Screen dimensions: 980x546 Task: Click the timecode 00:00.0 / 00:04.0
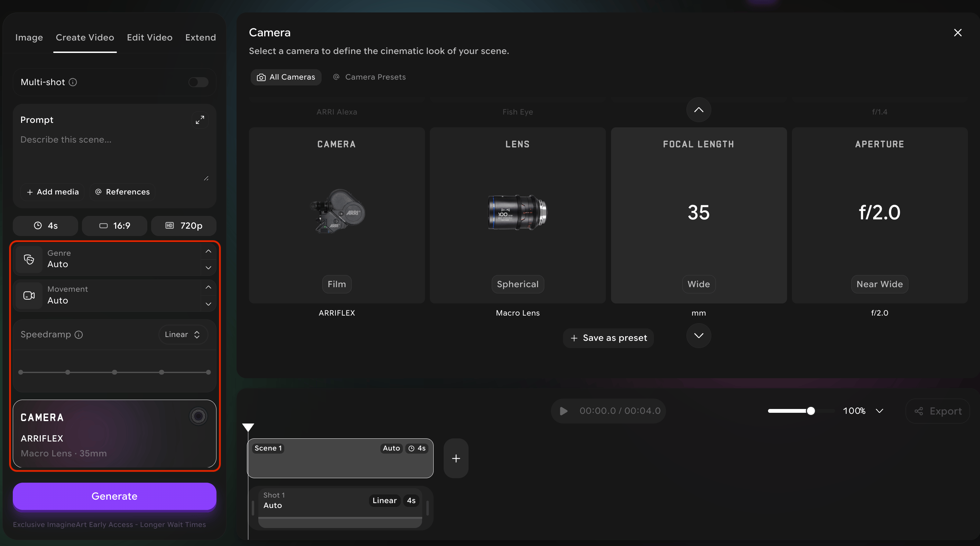point(620,411)
